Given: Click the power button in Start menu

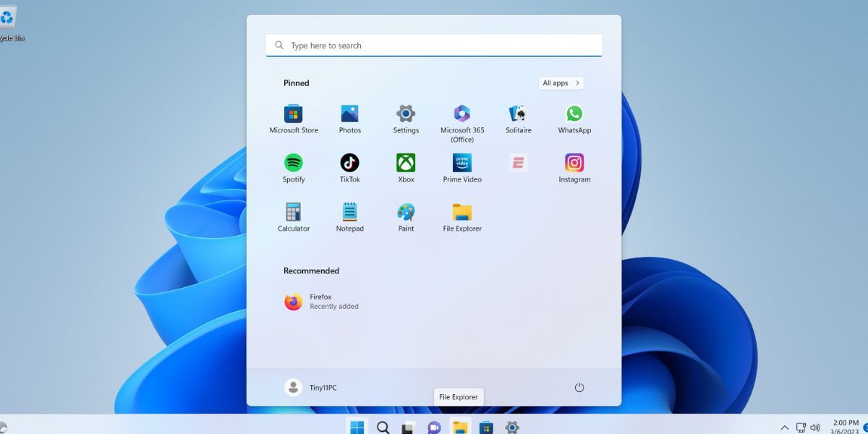Looking at the screenshot, I should tap(579, 387).
